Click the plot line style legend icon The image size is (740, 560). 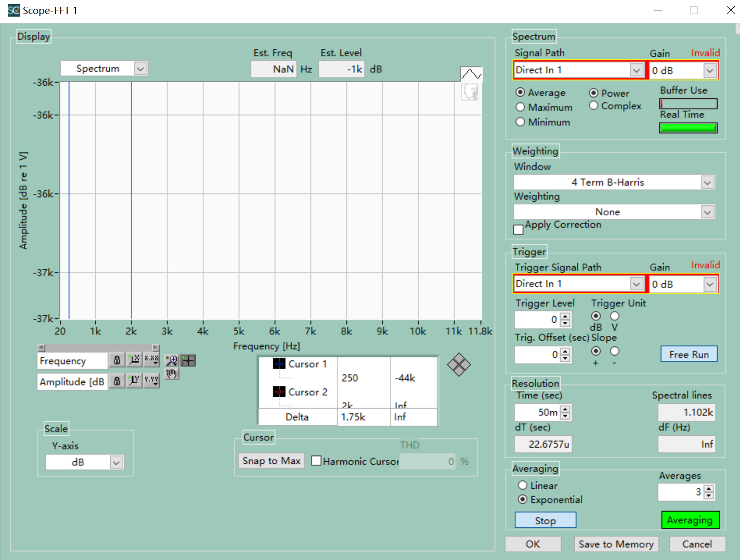(x=471, y=74)
